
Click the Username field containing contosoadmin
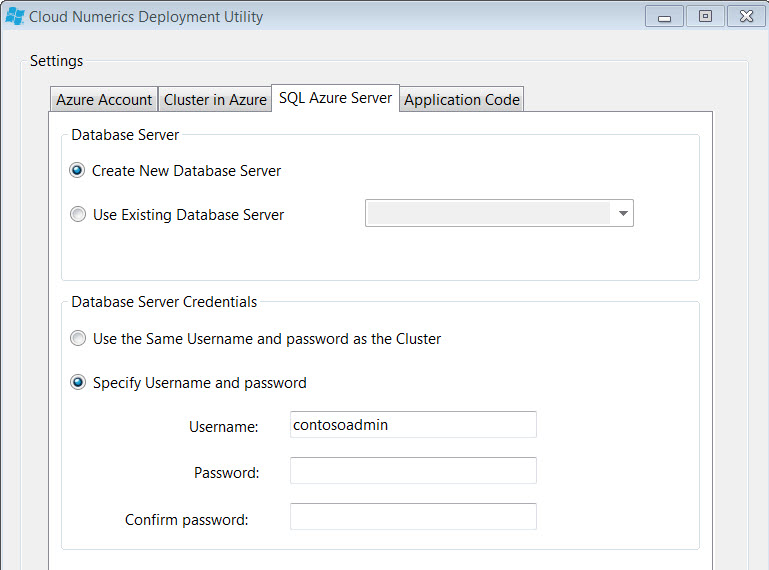(413, 425)
